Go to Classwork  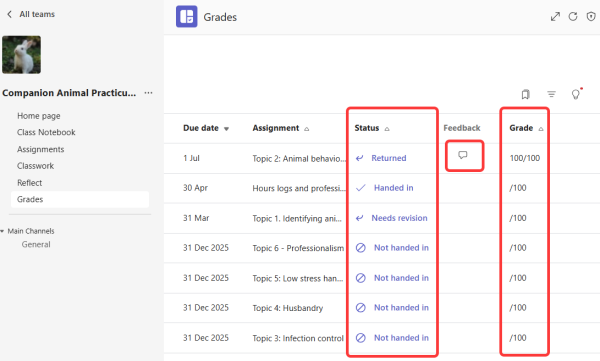coord(35,166)
